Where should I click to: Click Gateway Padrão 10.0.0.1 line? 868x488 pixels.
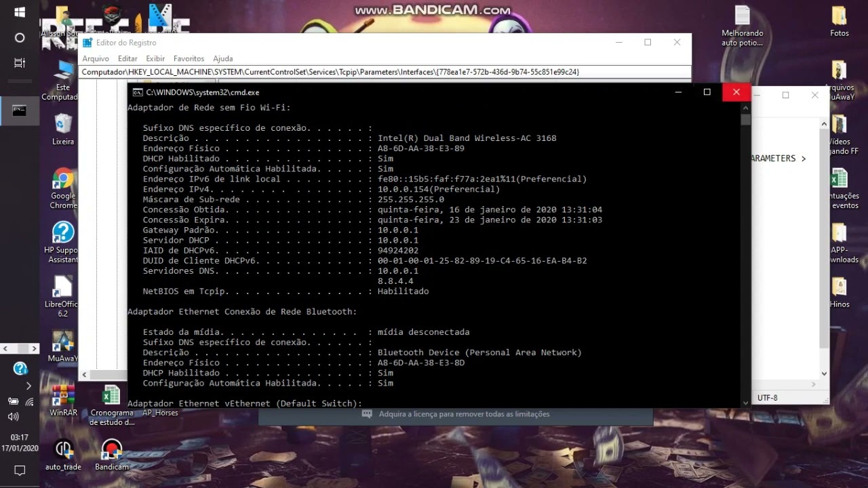(x=280, y=230)
